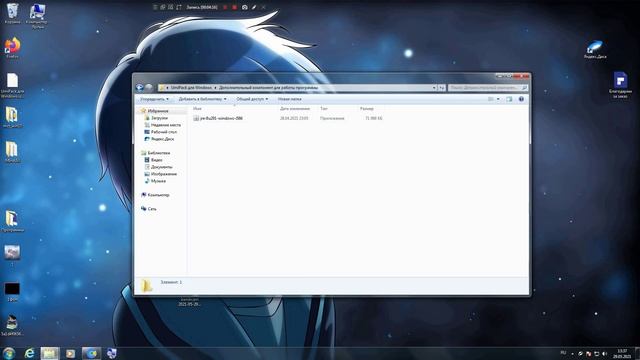Open the view options dropdown arrow
The width and height of the screenshot is (640, 360).
[498, 99]
